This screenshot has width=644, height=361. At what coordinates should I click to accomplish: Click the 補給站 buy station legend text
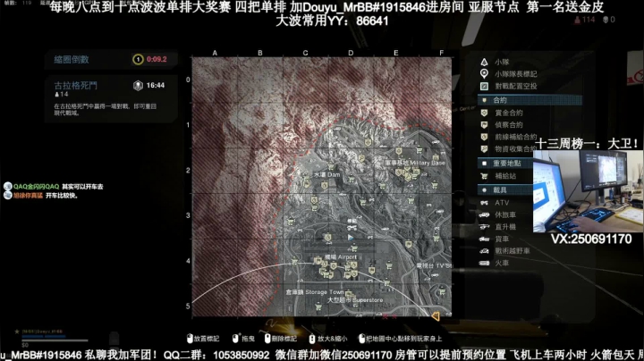point(505,176)
